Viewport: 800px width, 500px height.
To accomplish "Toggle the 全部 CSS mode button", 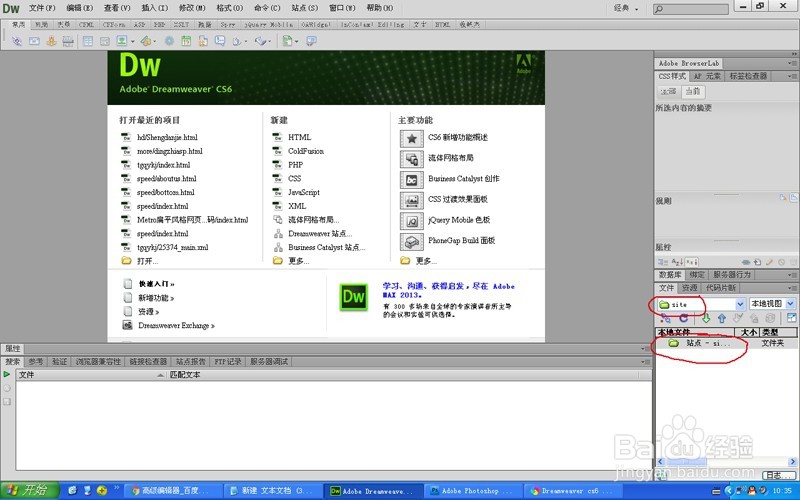I will 668,91.
